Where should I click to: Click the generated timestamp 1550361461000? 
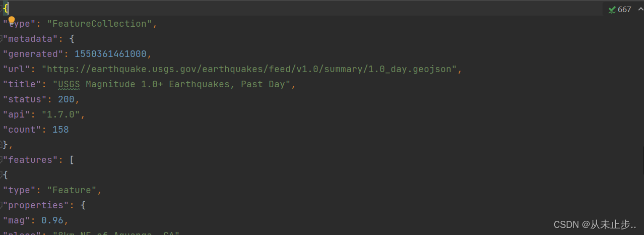[x=110, y=54]
